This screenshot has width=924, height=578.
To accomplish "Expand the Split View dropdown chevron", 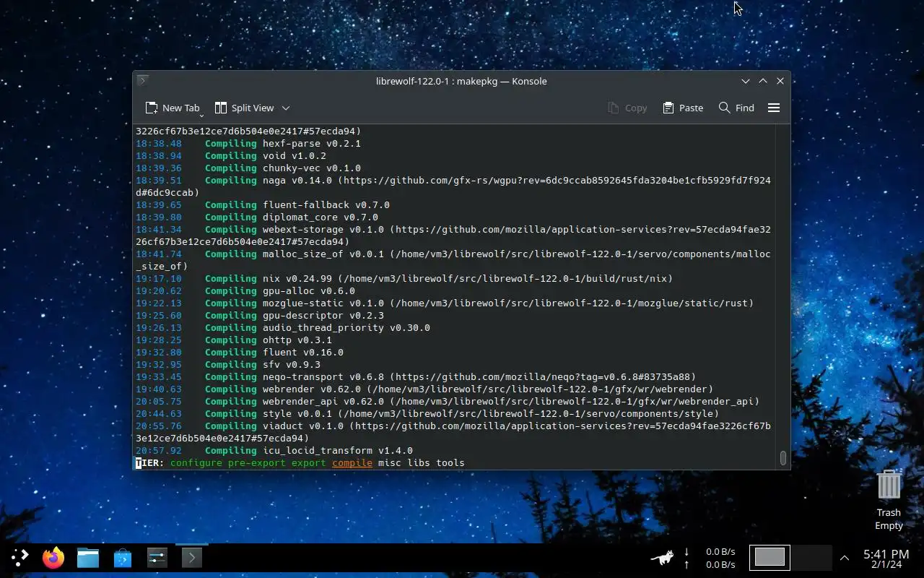I will 286,108.
